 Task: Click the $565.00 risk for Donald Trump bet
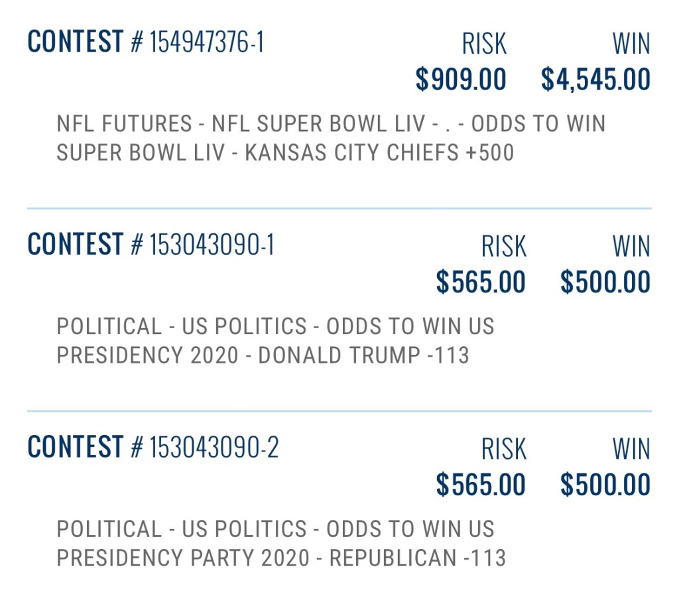481,282
